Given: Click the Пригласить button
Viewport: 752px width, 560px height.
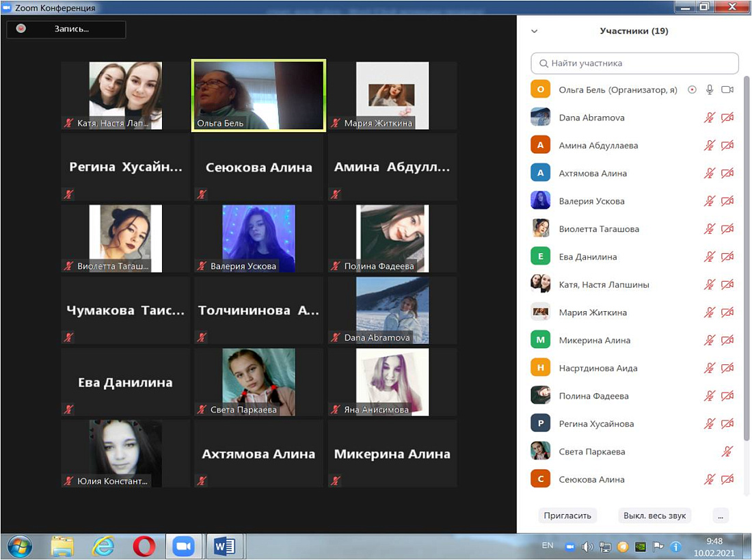Looking at the screenshot, I should (x=567, y=516).
